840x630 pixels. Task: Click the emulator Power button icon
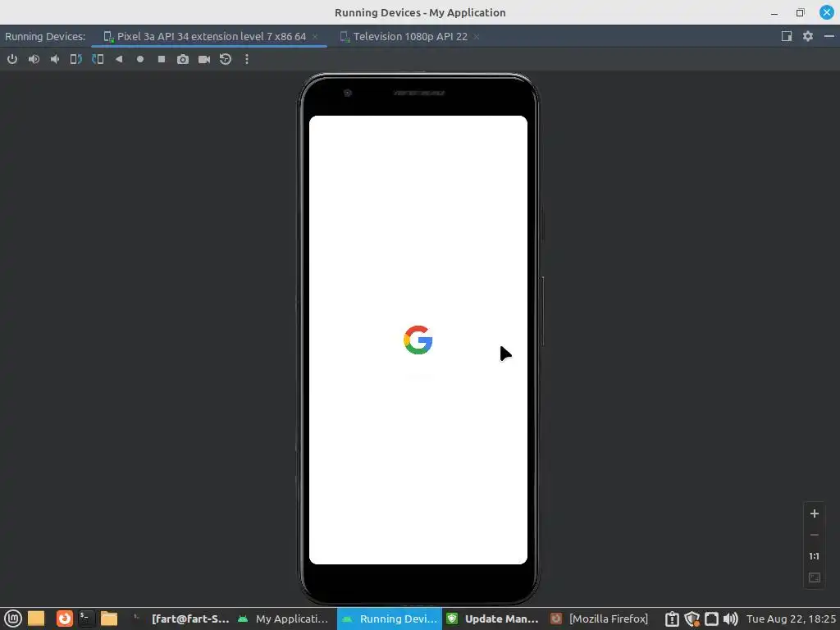click(x=11, y=59)
